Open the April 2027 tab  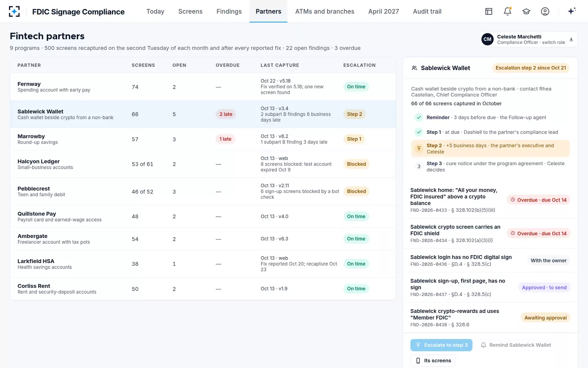click(383, 11)
